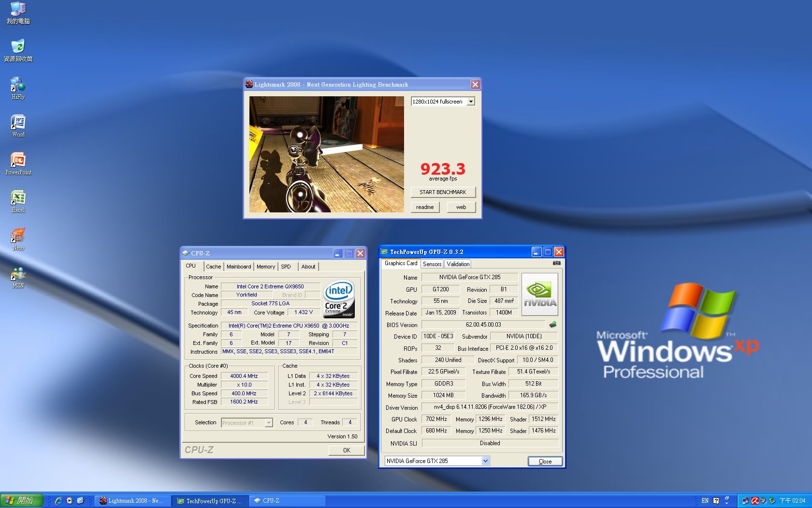Click the NVIDIA SLI Disabled field
Screen dimensions: 812x508
(490, 443)
